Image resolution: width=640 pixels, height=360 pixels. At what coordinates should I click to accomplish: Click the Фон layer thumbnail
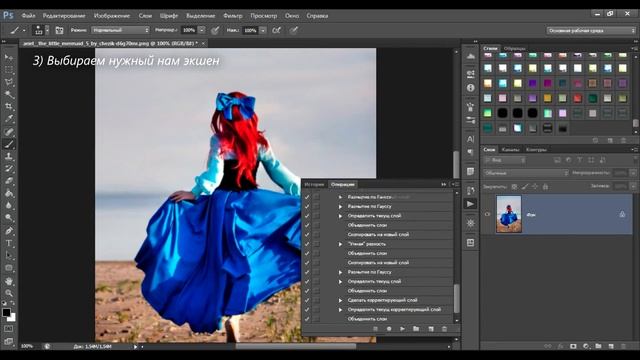point(509,214)
